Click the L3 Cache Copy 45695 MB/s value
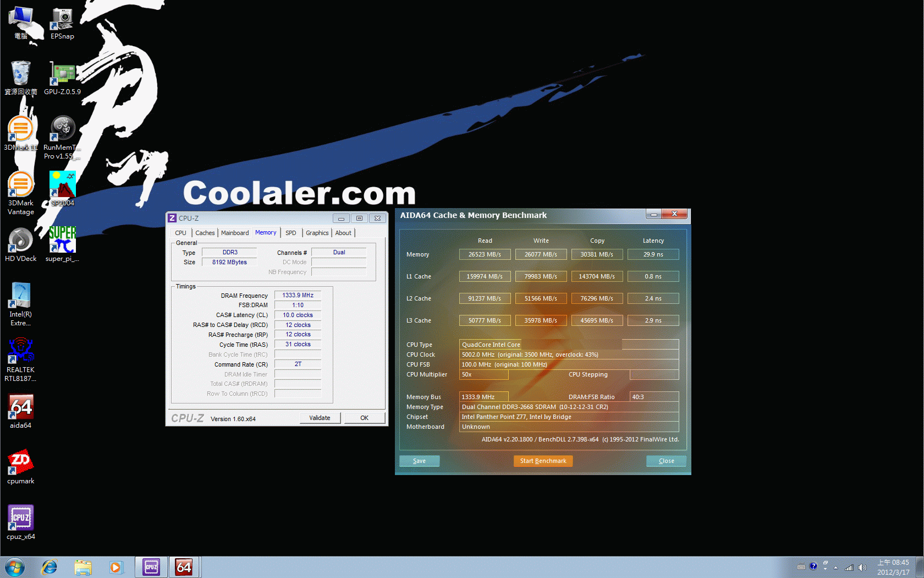Viewport: 924px width, 578px height. tap(597, 320)
